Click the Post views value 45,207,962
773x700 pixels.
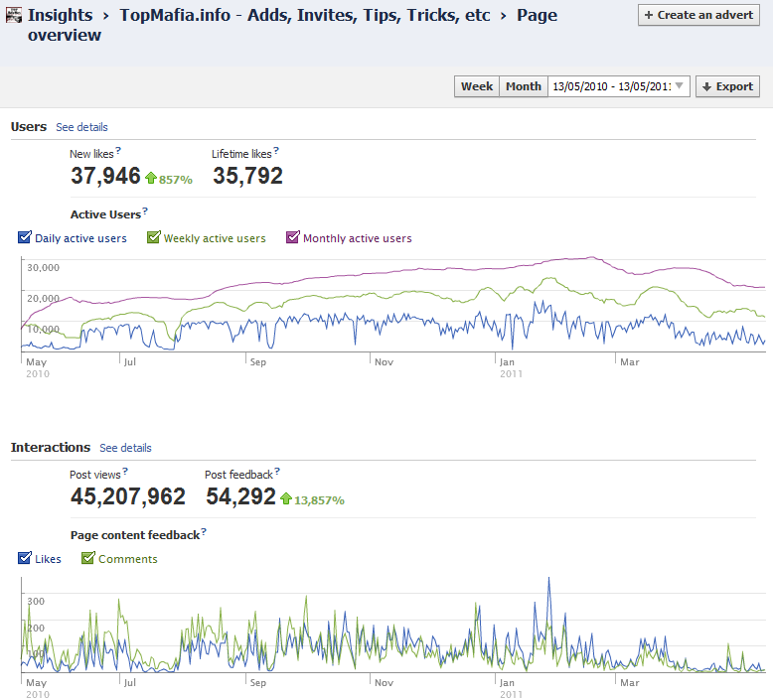[128, 496]
